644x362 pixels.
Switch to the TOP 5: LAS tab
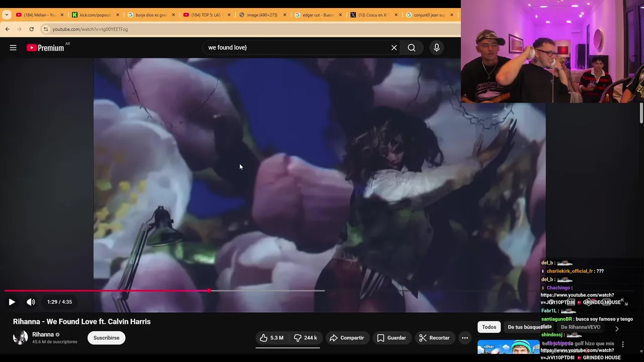coord(207,15)
